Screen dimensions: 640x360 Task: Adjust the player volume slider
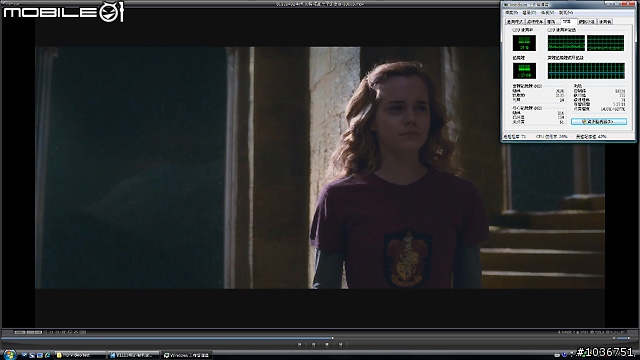(623, 338)
